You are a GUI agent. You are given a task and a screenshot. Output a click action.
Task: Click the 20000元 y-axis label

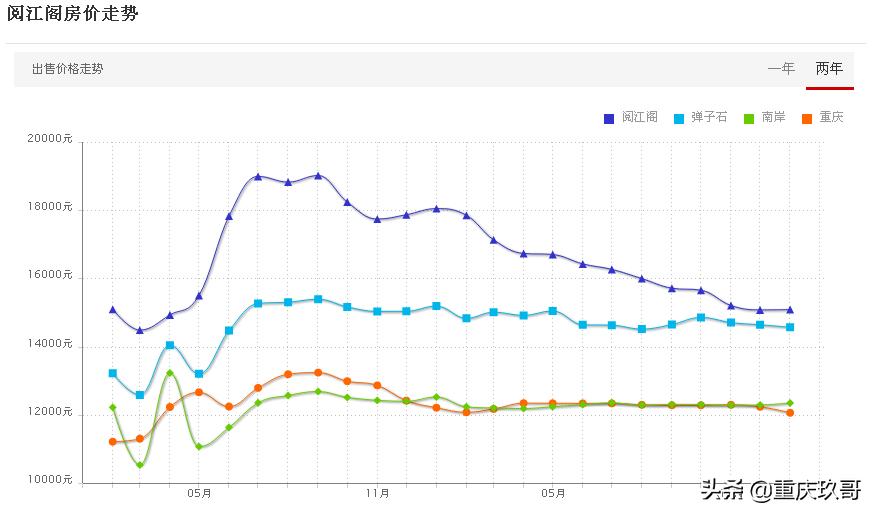(50, 139)
